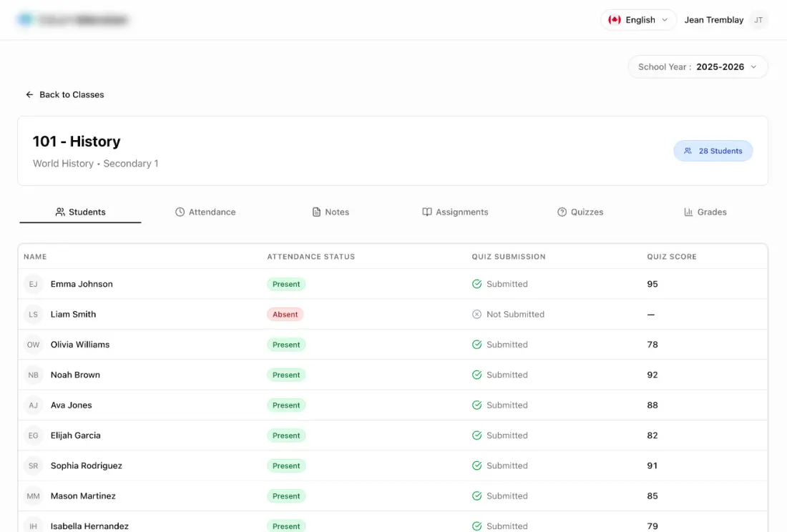Click Mason Martinez's submitted checkmark icon
The width and height of the screenshot is (787, 532).
(x=476, y=496)
